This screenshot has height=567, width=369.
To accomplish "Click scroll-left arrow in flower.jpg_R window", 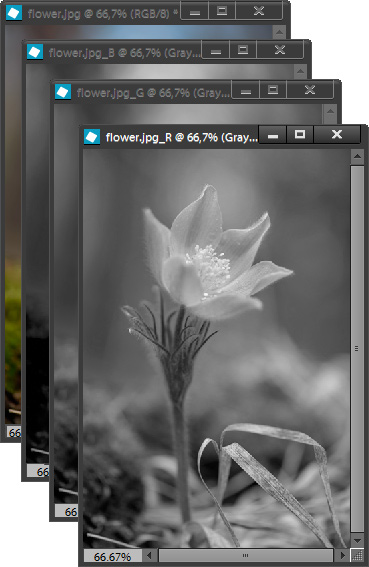I will [x=150, y=555].
